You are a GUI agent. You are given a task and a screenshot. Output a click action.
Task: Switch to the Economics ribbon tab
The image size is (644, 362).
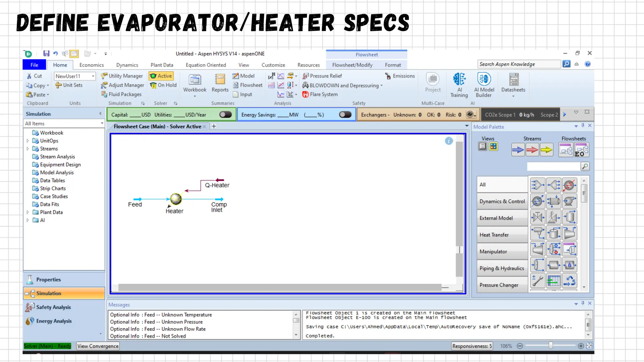[x=92, y=65]
